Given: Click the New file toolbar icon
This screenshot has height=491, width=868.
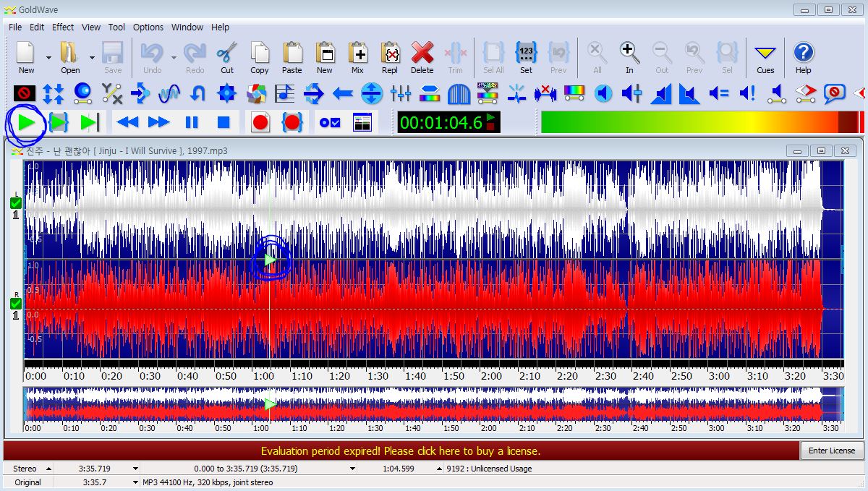Looking at the screenshot, I should pos(26,58).
